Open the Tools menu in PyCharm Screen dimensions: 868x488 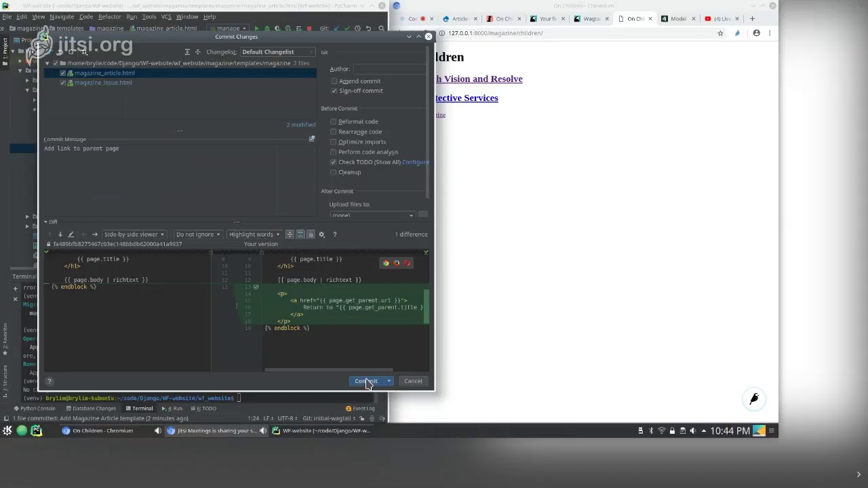click(x=149, y=17)
